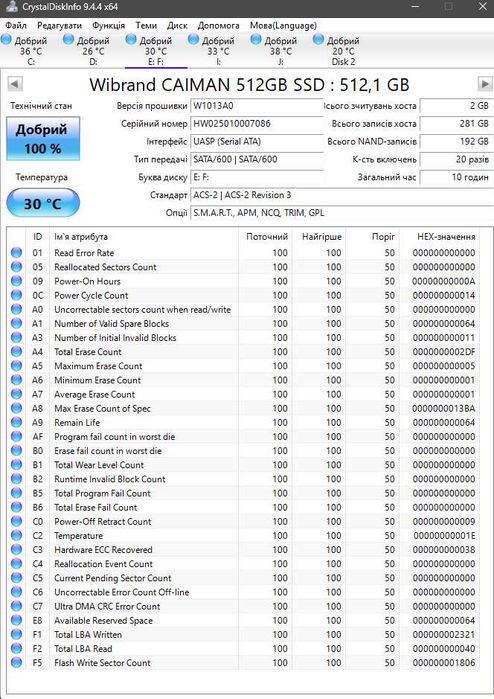Click the standard field ACS-2 Revision 3
This screenshot has height=699, width=494.
pyautogui.click(x=341, y=195)
